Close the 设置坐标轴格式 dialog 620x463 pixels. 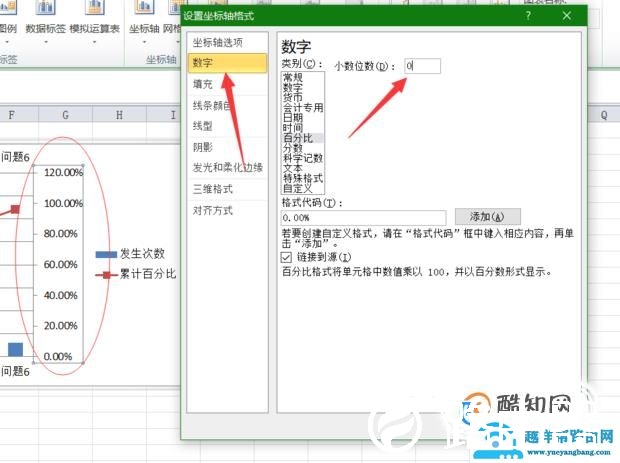[x=567, y=16]
